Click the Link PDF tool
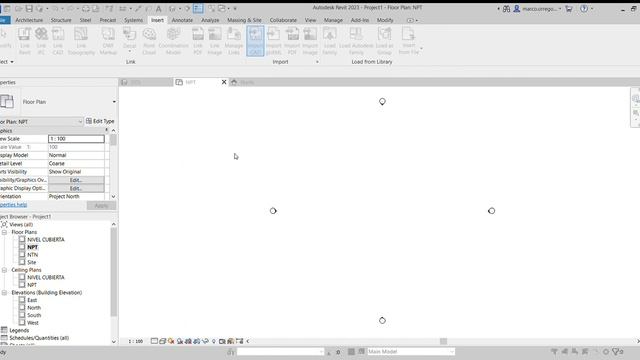640x360 pixels. pyautogui.click(x=198, y=41)
